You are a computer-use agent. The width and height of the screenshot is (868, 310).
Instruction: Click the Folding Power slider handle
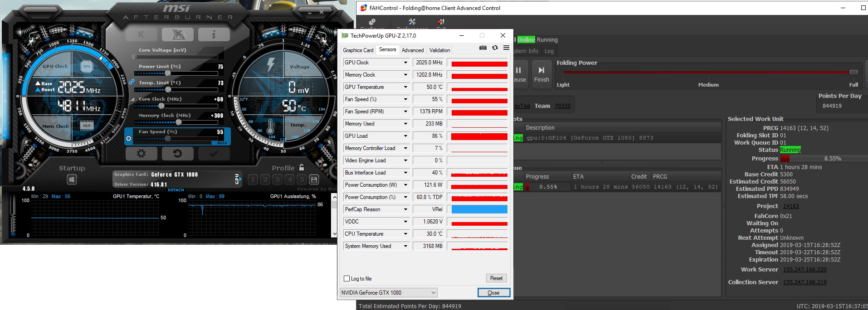(x=853, y=72)
